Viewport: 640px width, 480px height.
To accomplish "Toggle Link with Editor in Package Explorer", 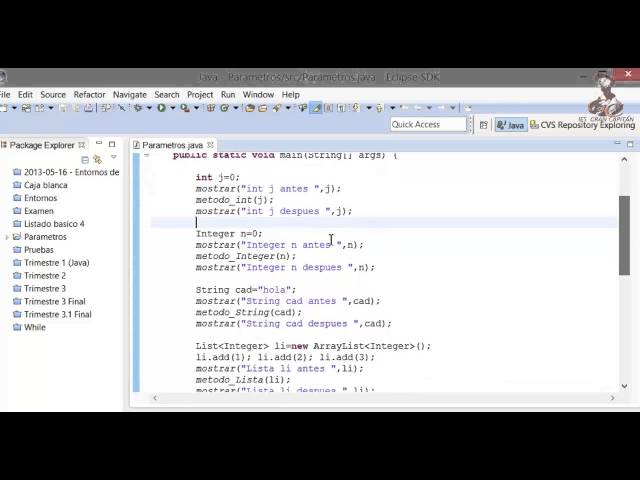I will 98,160.
